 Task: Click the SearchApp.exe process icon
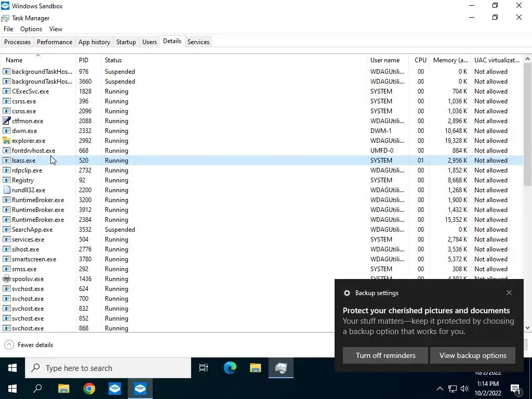click(6, 229)
